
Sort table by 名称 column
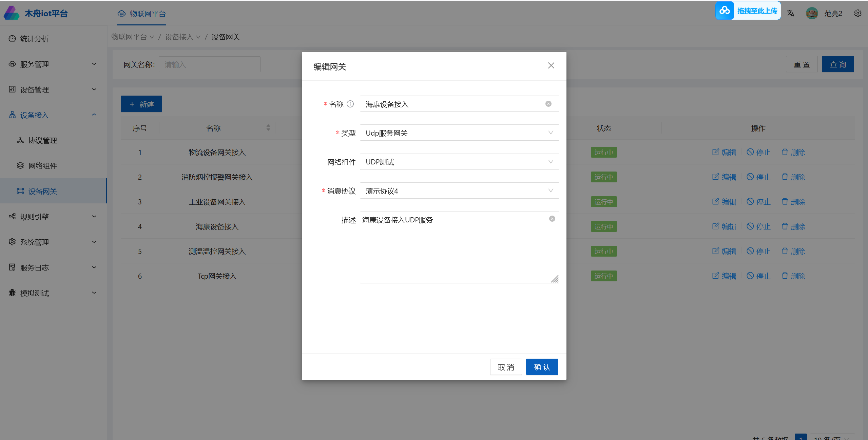268,128
